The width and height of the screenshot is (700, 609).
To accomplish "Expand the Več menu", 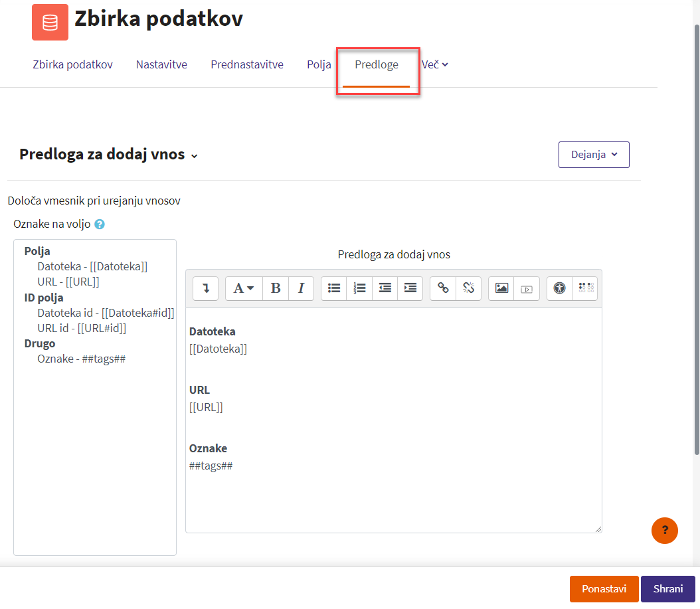I will (435, 64).
